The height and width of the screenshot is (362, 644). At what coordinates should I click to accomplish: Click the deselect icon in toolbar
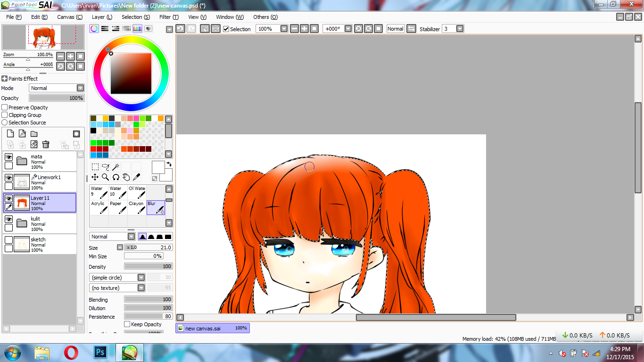[205, 29]
